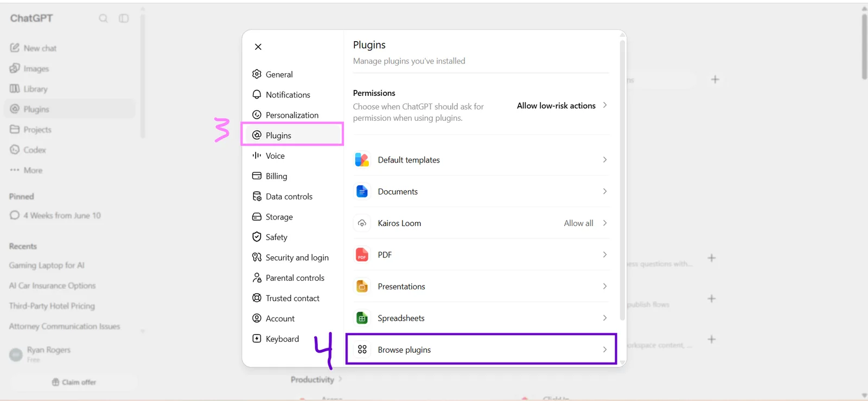The image size is (868, 401).
Task: Click the Storage drive icon
Action: click(257, 217)
